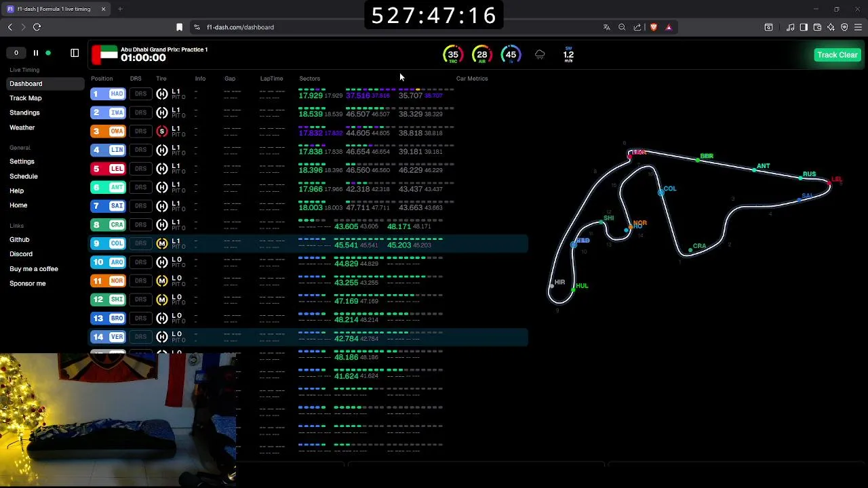
Task: Click the air temperature gauge 28
Action: [x=481, y=55]
